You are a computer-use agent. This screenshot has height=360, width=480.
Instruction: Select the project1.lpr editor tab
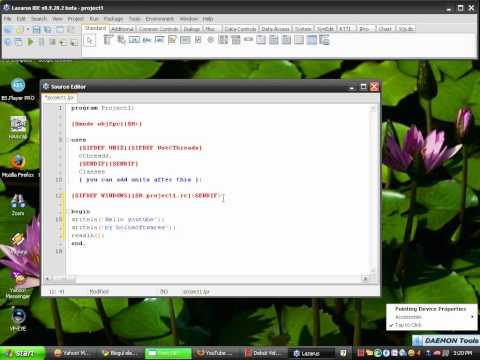click(x=59, y=98)
